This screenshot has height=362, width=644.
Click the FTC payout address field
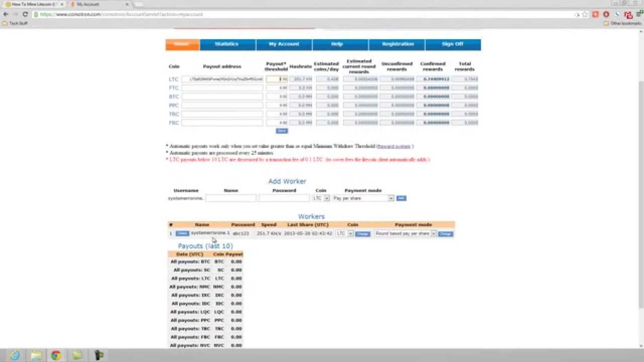[222, 88]
